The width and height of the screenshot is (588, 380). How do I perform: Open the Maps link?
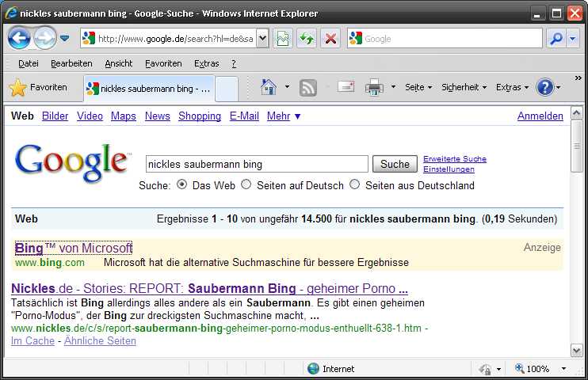(x=124, y=116)
